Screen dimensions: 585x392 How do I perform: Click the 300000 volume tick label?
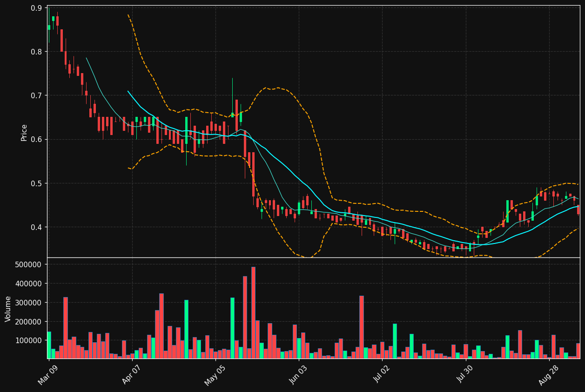click(x=29, y=303)
